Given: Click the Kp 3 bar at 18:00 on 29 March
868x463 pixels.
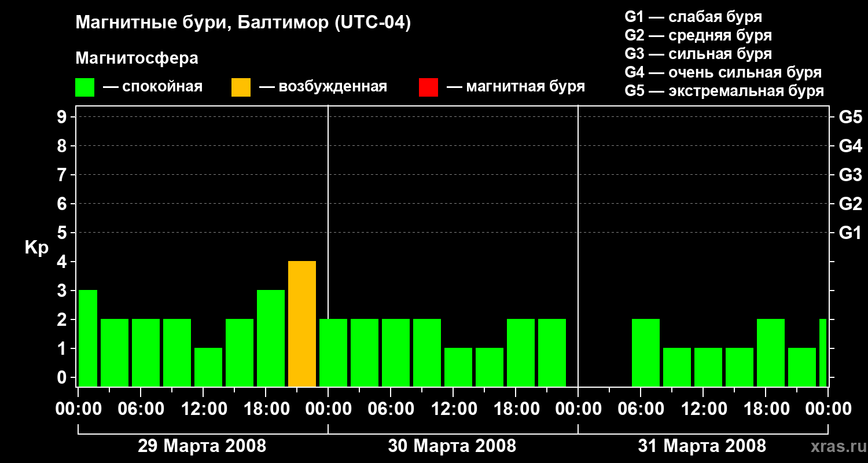Looking at the screenshot, I should pyautogui.click(x=271, y=338).
